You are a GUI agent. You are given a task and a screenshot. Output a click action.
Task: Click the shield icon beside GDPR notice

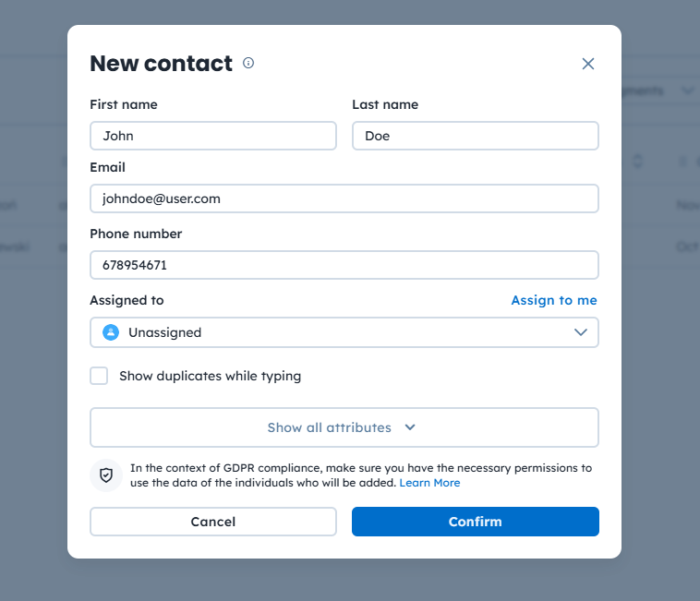[x=106, y=475]
